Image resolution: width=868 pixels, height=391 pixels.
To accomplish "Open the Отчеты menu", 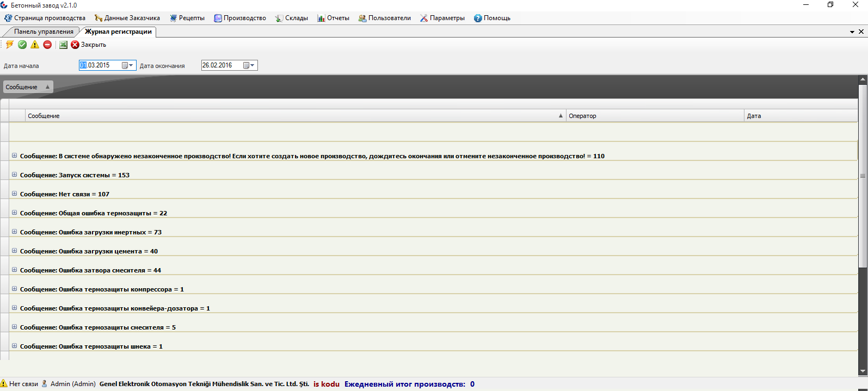I will 333,18.
